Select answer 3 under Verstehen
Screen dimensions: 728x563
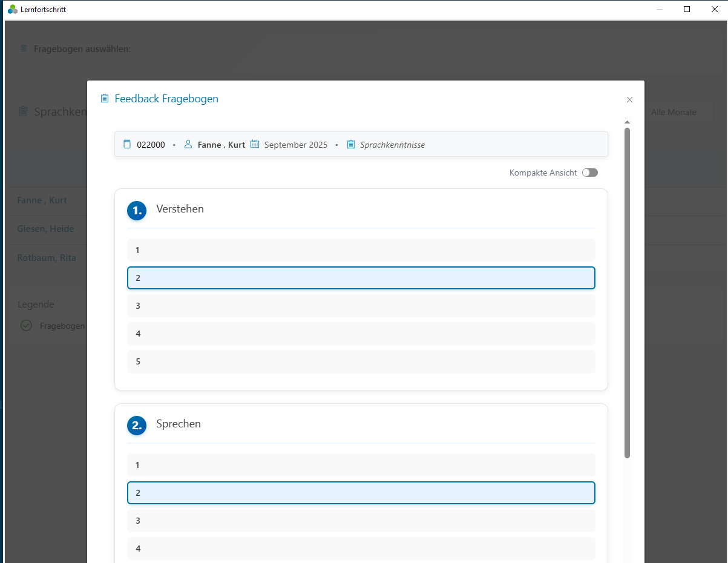361,306
